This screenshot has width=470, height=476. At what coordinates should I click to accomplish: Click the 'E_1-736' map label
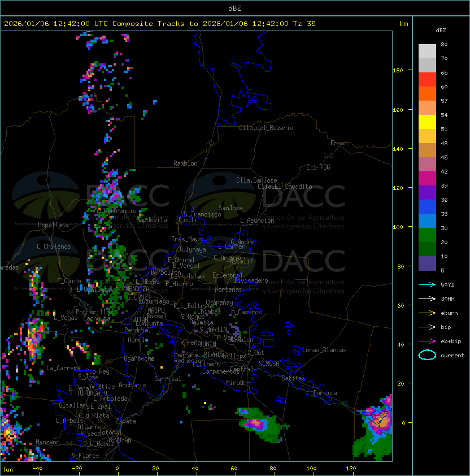[318, 167]
